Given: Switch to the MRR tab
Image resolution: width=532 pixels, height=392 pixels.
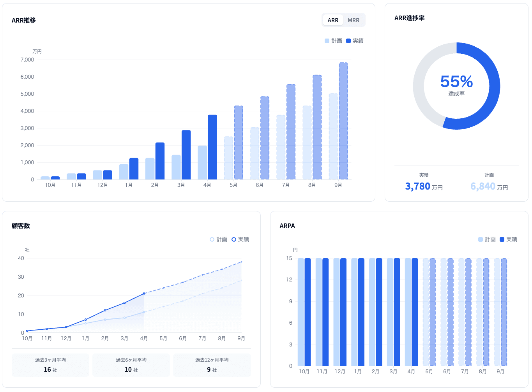Looking at the screenshot, I should pos(353,20).
